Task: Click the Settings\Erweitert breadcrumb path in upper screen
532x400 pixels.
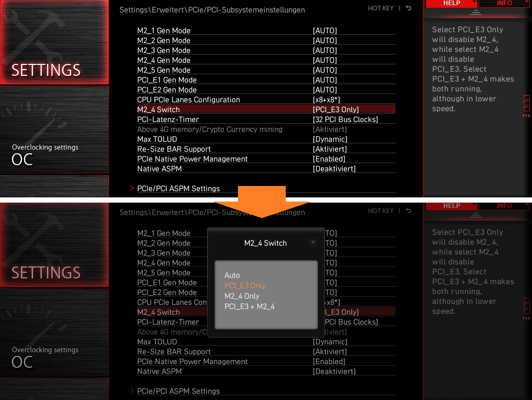Action: (x=212, y=10)
